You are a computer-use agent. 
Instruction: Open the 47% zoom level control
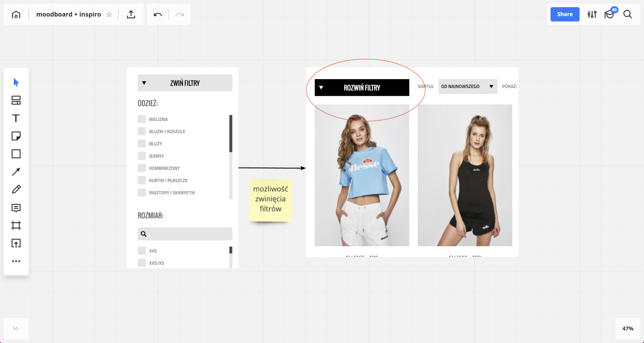(628, 329)
